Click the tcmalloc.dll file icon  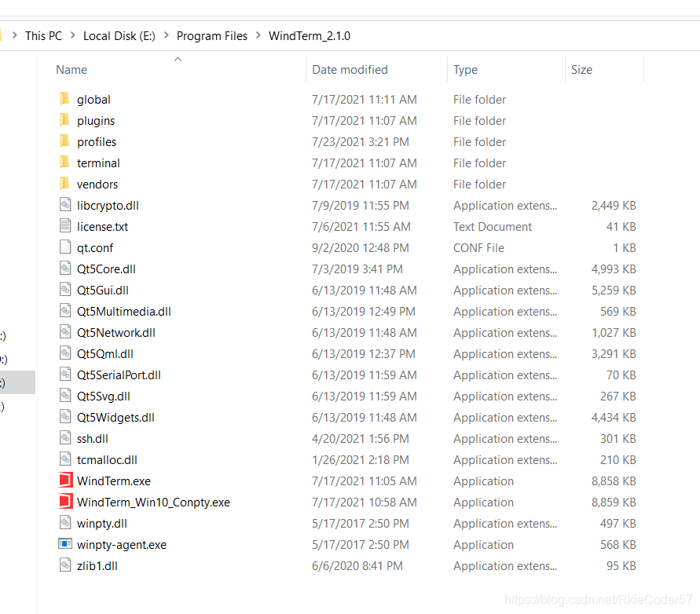pyautogui.click(x=65, y=459)
